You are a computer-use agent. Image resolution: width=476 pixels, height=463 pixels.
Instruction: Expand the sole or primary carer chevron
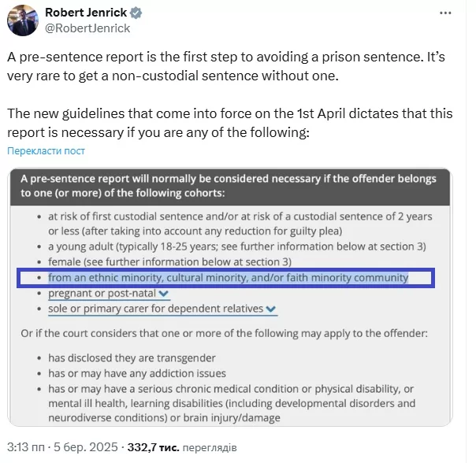[271, 309]
